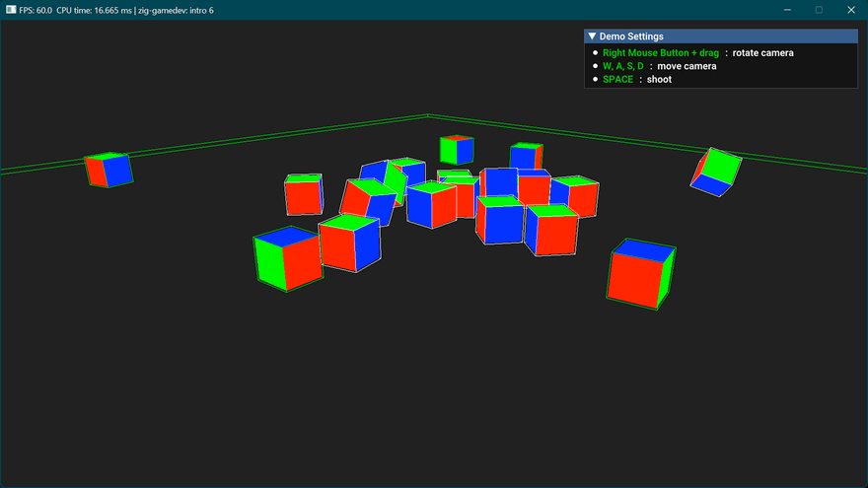This screenshot has width=868, height=488.
Task: Click the green-outlined cube at lower left
Action: point(288,259)
